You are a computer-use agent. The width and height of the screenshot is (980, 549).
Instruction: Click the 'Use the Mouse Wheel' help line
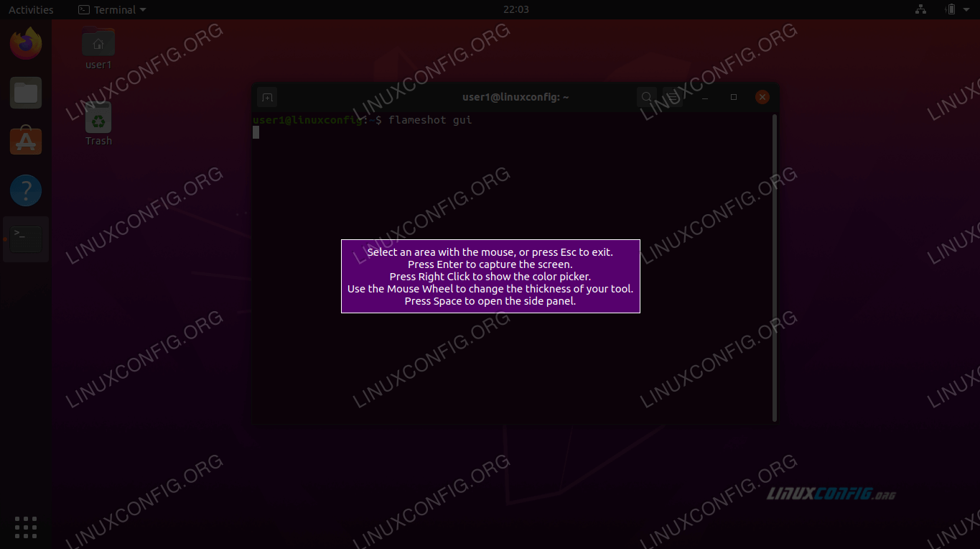pos(490,289)
